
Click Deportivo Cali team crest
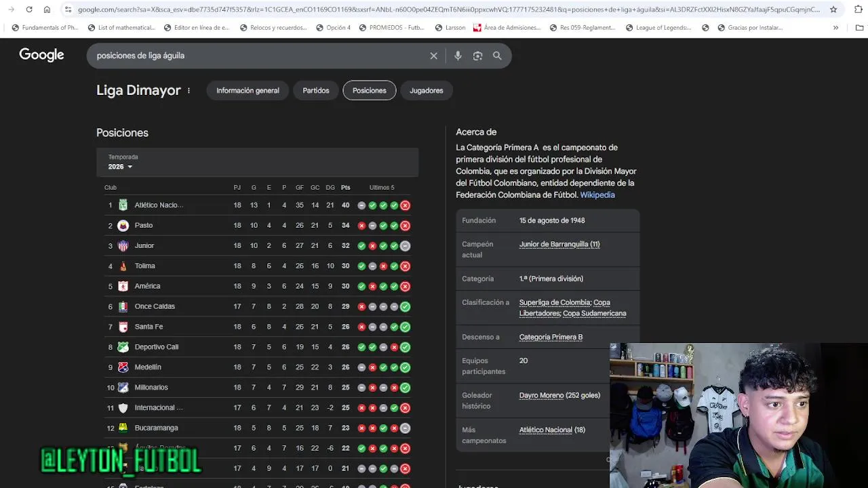(123, 347)
